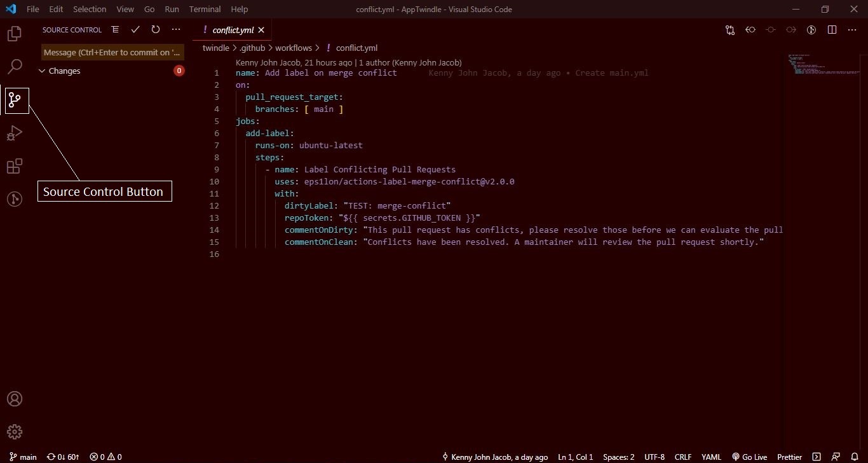The width and height of the screenshot is (868, 463).
Task: Open Source Control more actions menu
Action: (x=176, y=29)
